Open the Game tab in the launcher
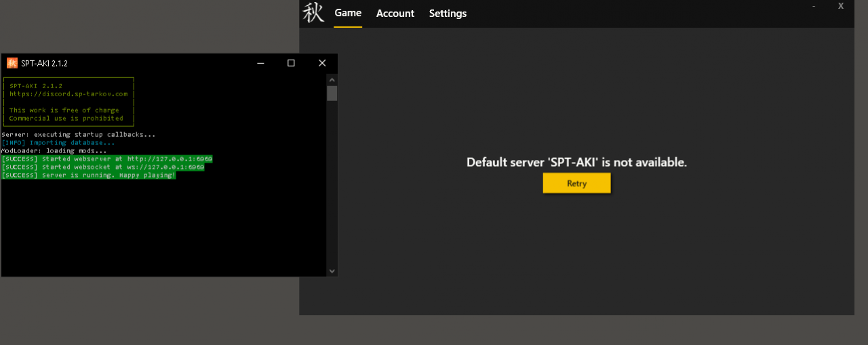Viewport: 868px width, 345px height. coord(348,13)
